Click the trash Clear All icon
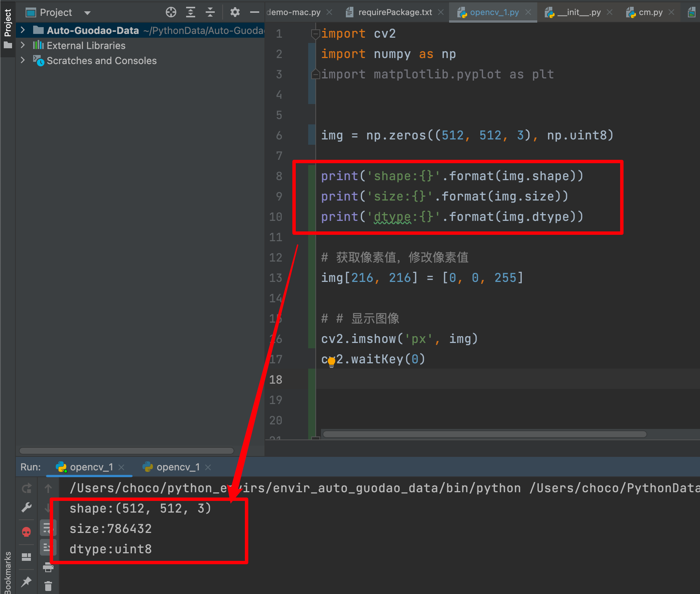The height and width of the screenshot is (594, 700). tap(48, 586)
